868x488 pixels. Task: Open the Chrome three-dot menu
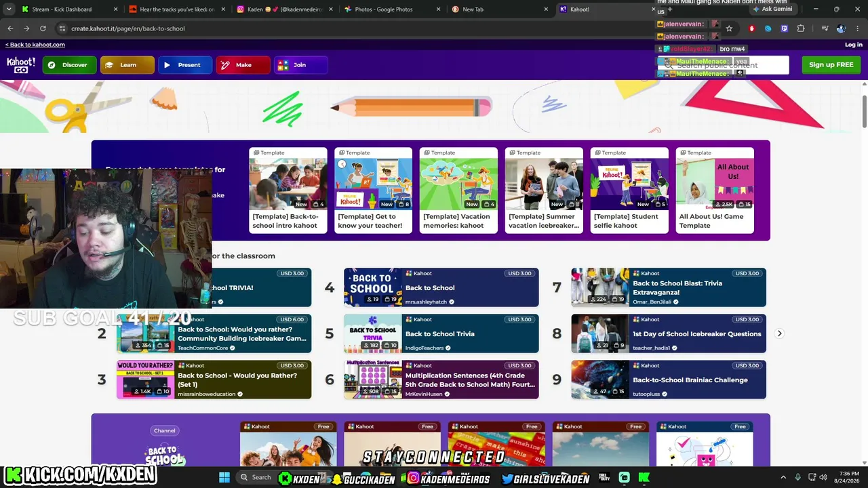point(858,28)
